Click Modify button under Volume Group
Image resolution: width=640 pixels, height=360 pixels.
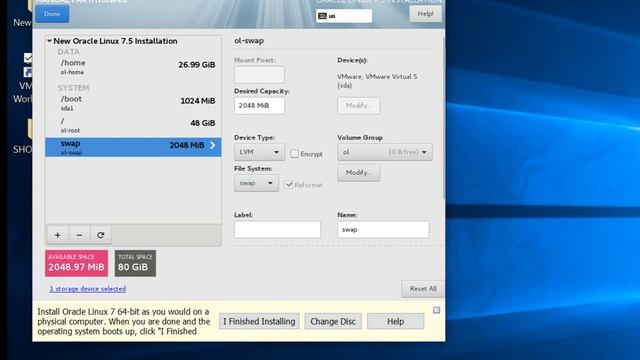pos(358,173)
